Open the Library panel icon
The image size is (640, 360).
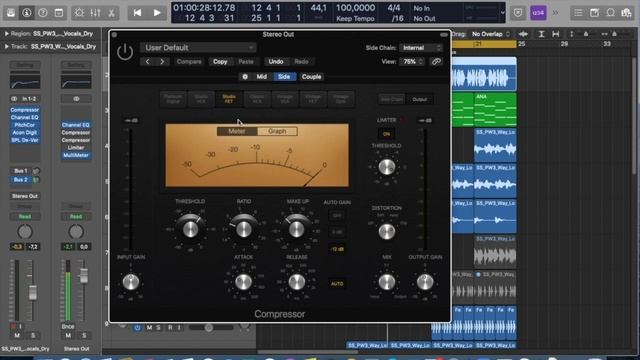coord(11,13)
